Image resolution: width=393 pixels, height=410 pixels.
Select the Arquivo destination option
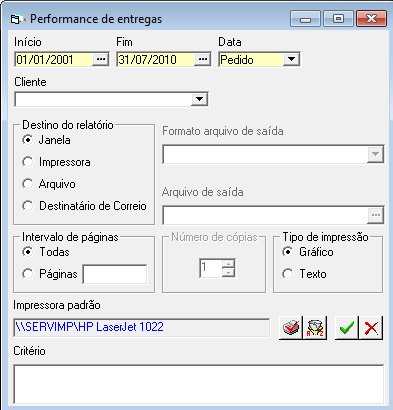click(x=28, y=184)
